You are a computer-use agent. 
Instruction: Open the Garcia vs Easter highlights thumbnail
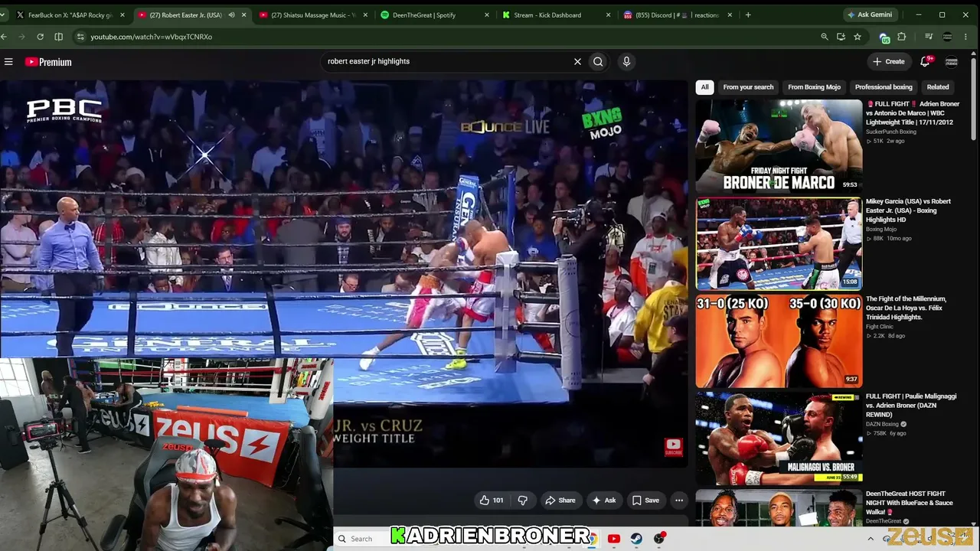click(x=779, y=243)
